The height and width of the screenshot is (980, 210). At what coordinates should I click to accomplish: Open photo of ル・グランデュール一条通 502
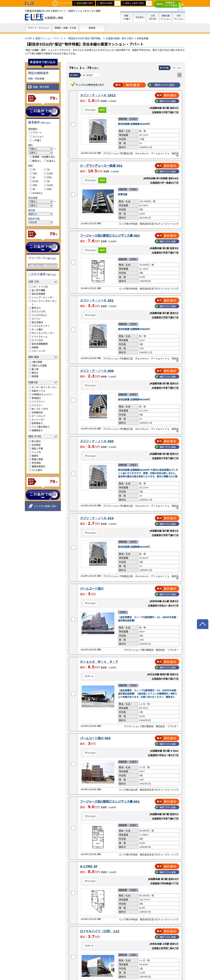pos(98,201)
